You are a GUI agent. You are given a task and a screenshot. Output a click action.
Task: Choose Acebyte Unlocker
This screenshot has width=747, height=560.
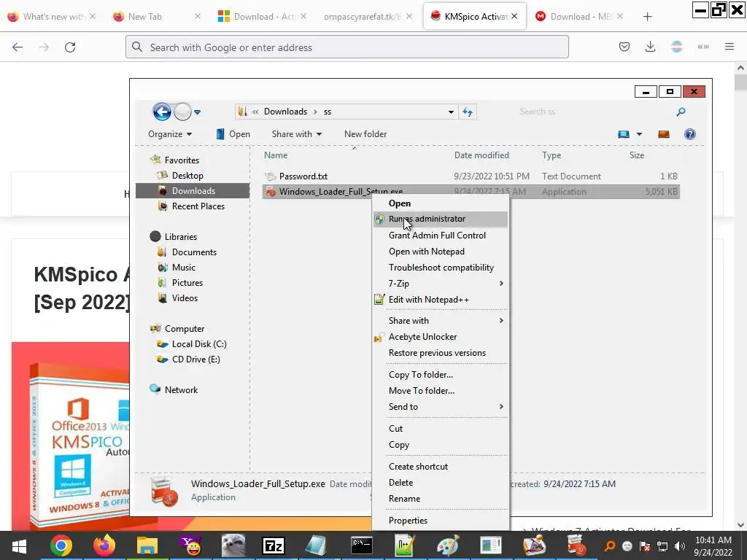pyautogui.click(x=422, y=337)
